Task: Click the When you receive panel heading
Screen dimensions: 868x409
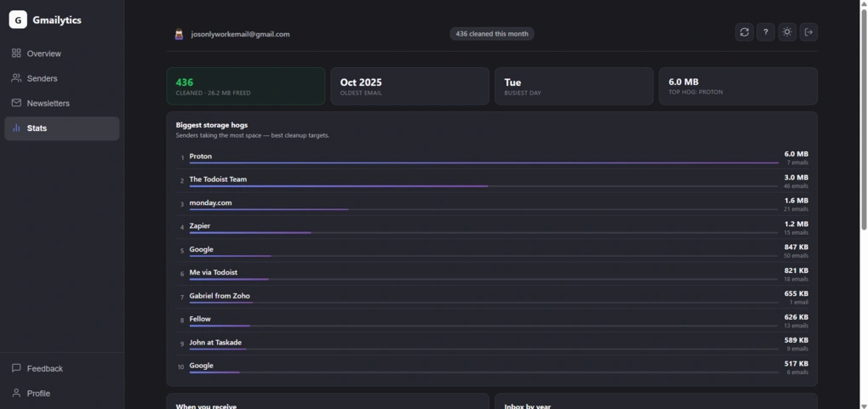Action: pyautogui.click(x=206, y=406)
